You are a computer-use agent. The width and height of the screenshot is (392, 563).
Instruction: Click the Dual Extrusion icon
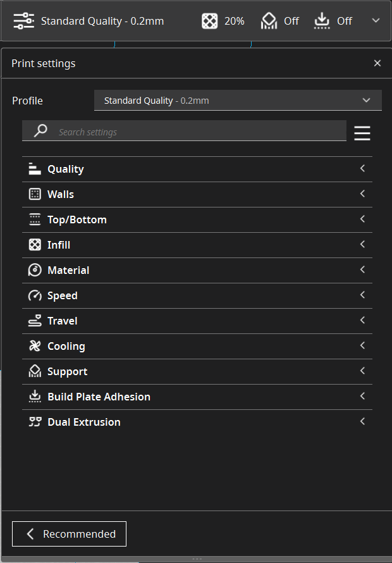(35, 422)
